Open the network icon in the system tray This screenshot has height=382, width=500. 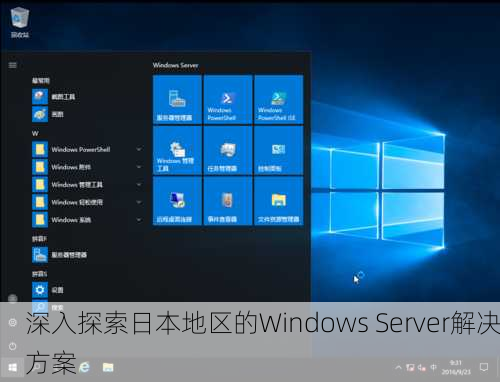tap(410, 367)
